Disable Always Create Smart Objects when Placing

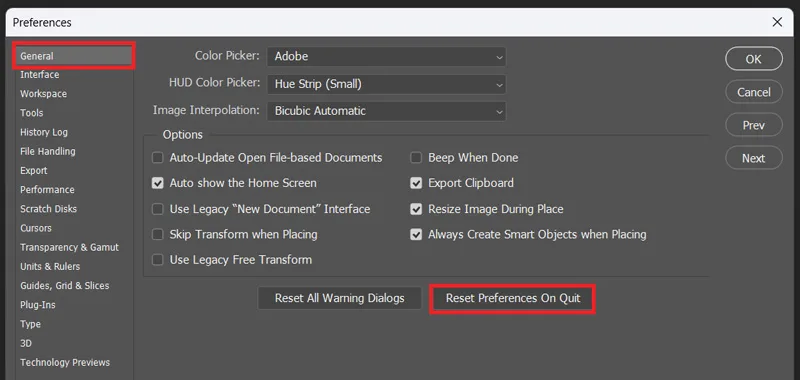416,235
